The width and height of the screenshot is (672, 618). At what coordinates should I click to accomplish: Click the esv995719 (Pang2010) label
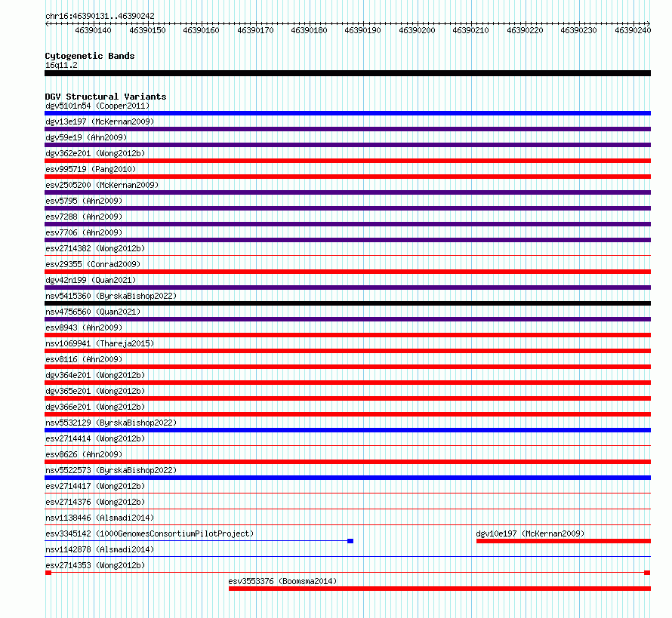(x=91, y=169)
